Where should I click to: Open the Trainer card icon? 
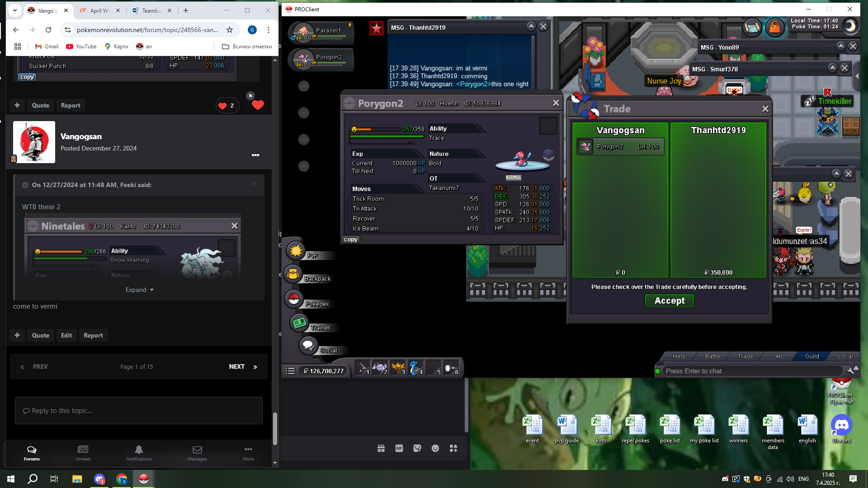tap(299, 323)
